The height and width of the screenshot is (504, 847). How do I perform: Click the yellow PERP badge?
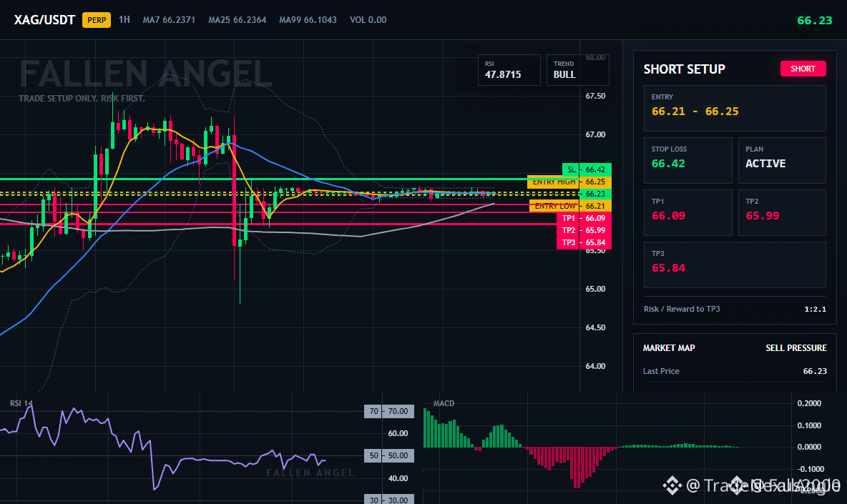tap(96, 20)
